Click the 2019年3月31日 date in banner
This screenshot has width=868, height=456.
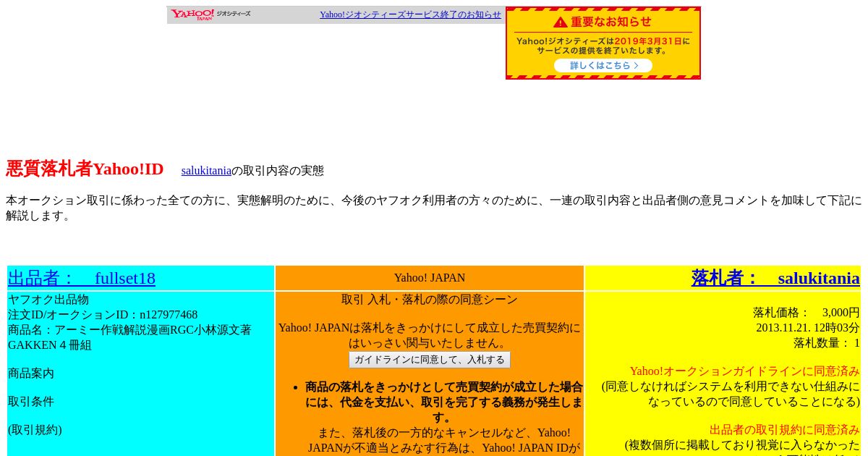click(x=648, y=41)
